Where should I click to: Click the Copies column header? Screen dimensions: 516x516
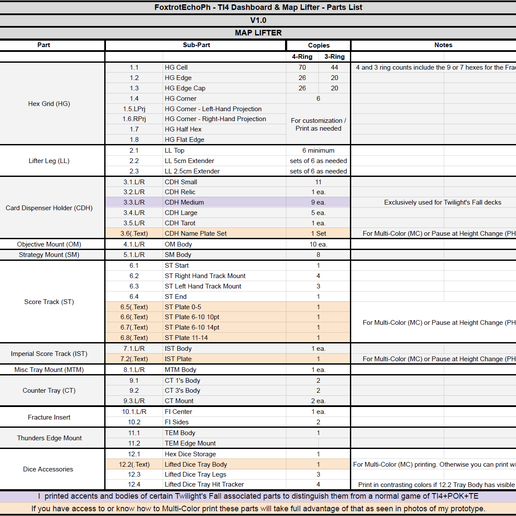[318, 45]
